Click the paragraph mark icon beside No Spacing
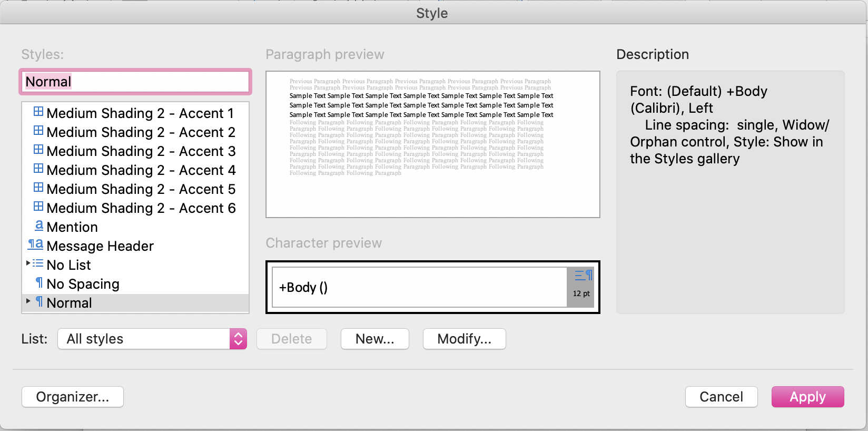Viewport: 868px width, 431px height. (39, 283)
